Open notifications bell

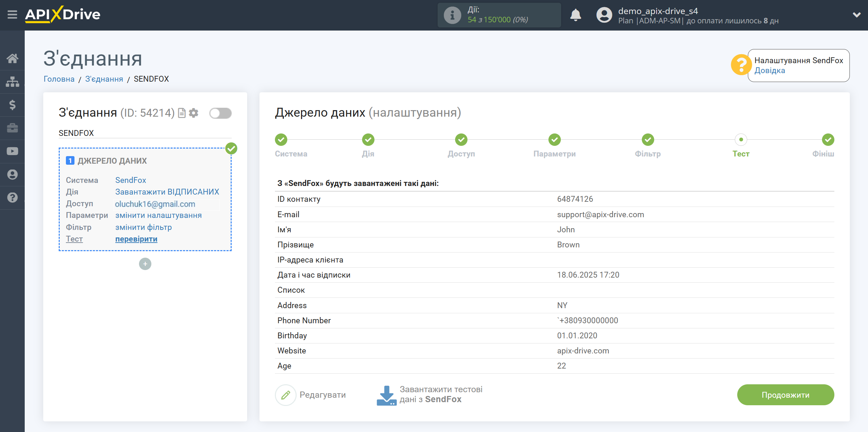[576, 15]
